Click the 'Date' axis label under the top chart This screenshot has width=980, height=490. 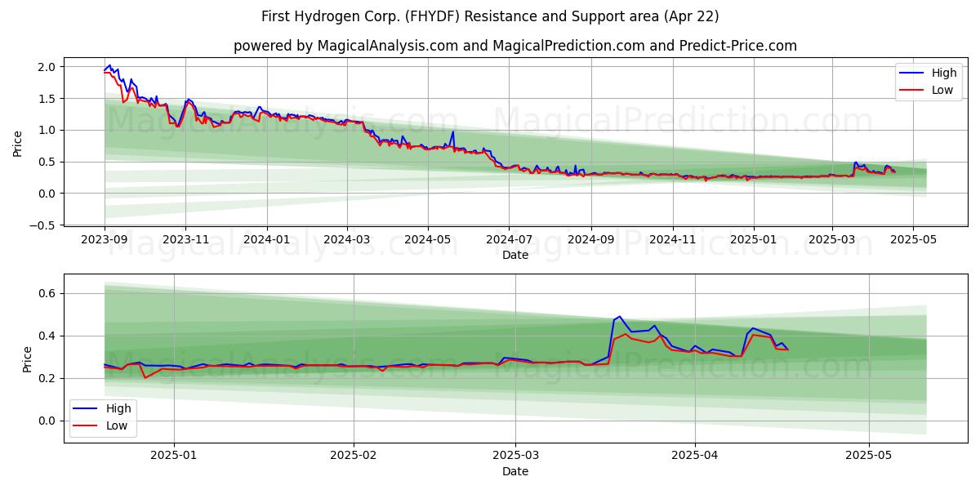[x=515, y=256]
